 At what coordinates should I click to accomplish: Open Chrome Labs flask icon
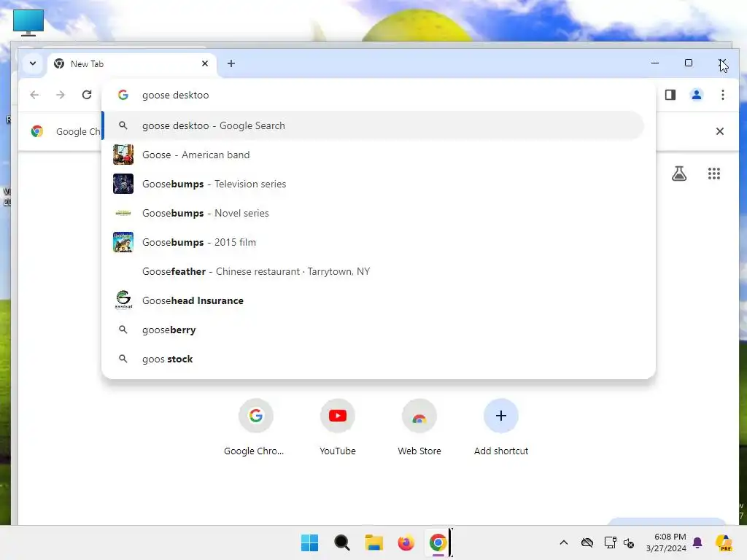pyautogui.click(x=679, y=174)
